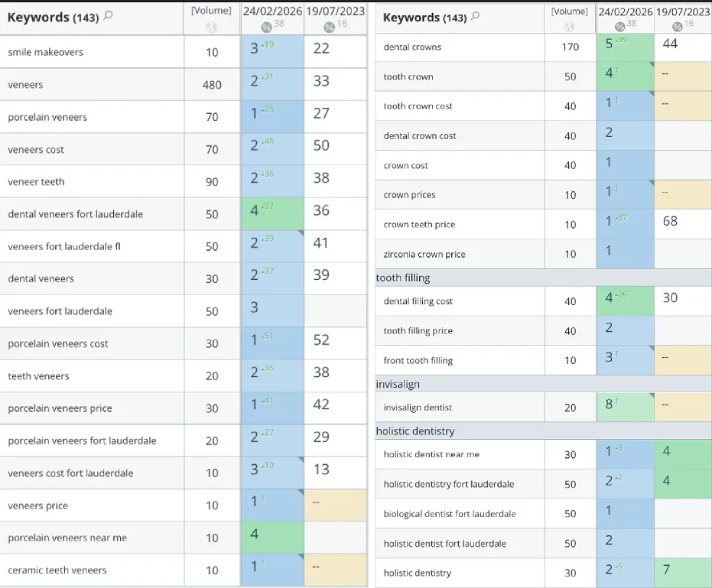Click globe icon under left Volume header
The width and height of the screenshot is (712, 588).
coord(211,27)
